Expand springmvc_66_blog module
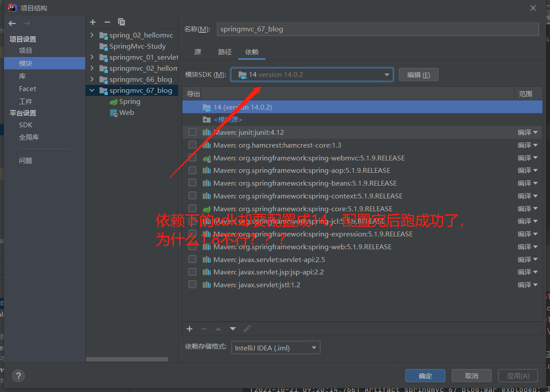 point(92,79)
